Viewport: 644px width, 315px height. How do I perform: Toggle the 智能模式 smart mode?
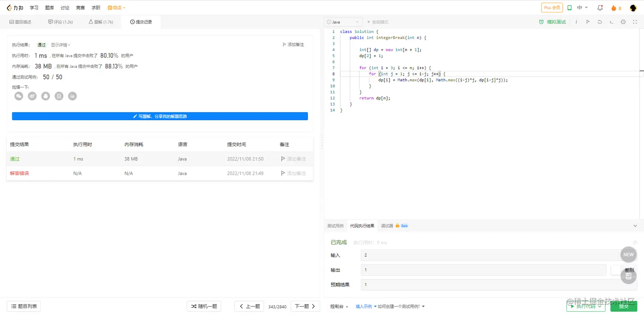[x=377, y=22]
